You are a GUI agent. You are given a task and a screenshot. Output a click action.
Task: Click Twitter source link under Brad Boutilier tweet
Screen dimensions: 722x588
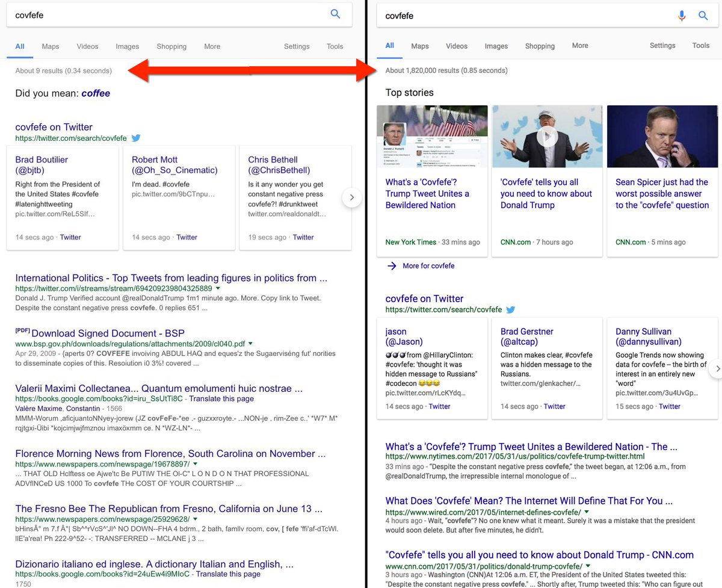coord(70,237)
